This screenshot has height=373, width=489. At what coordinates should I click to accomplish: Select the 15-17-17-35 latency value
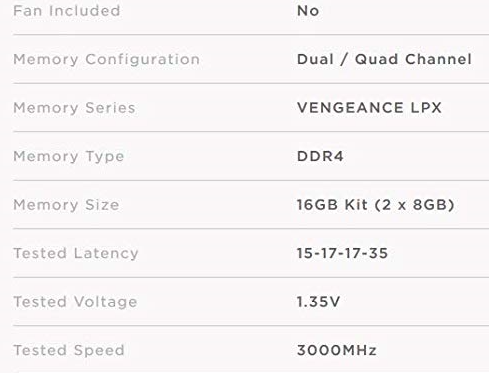point(342,253)
